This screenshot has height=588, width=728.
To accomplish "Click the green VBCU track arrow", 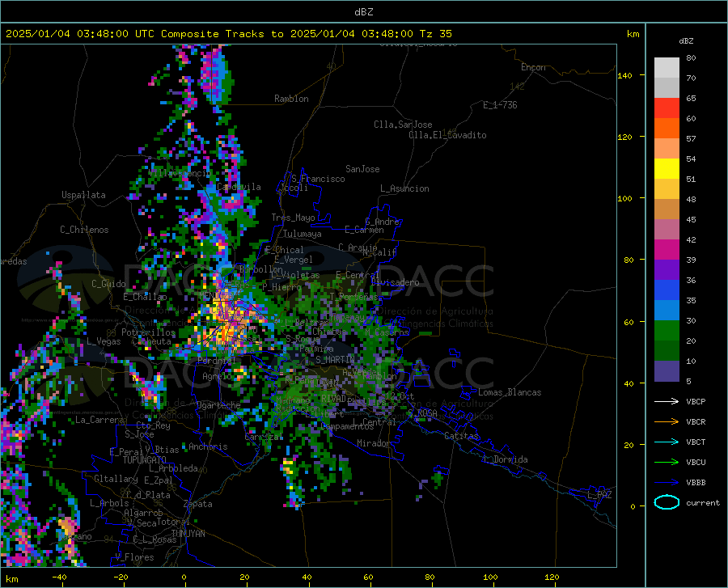I will point(667,463).
